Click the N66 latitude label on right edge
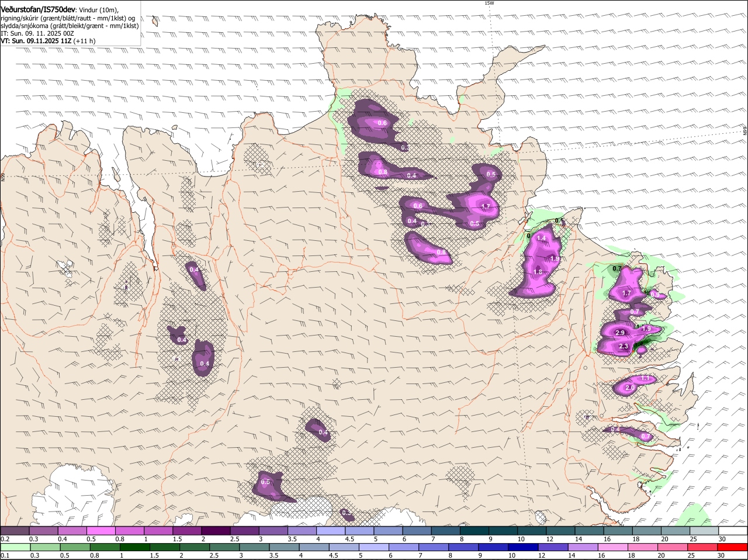The width and height of the screenshot is (748, 560). (x=745, y=131)
